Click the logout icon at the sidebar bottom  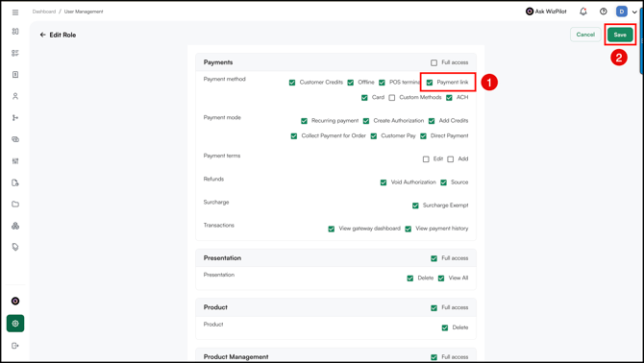pos(15,346)
